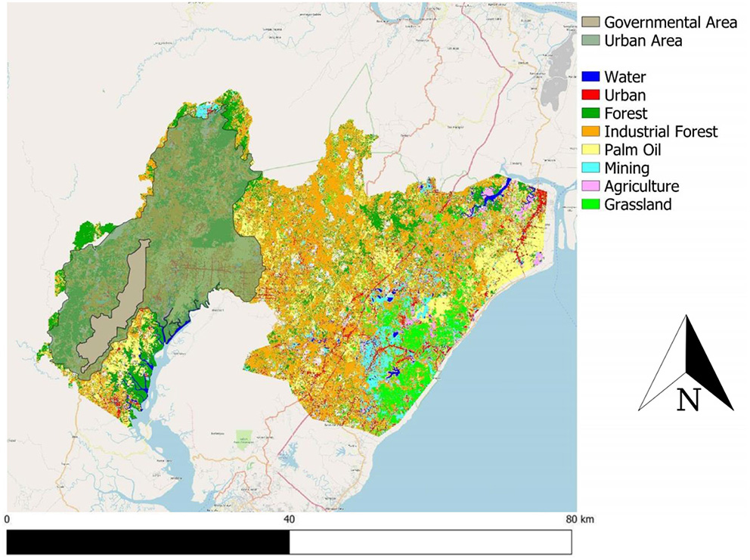Click the black half of scale bar
This screenshot has width=750, height=560.
(x=148, y=541)
